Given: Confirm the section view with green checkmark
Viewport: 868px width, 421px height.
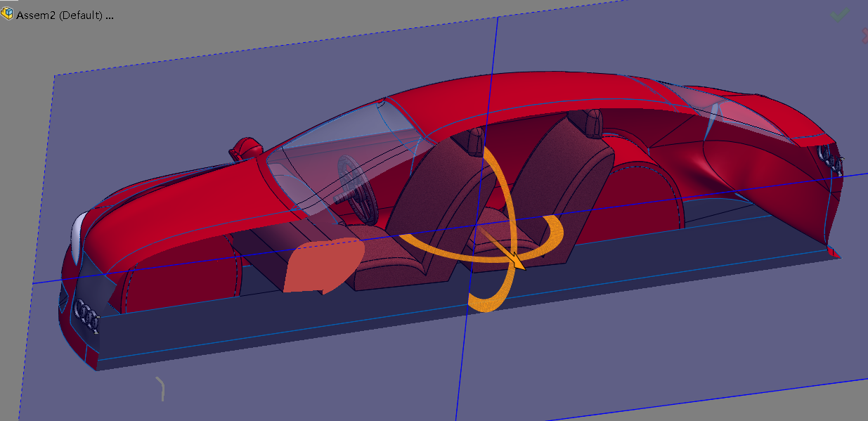Looking at the screenshot, I should pos(839,14).
